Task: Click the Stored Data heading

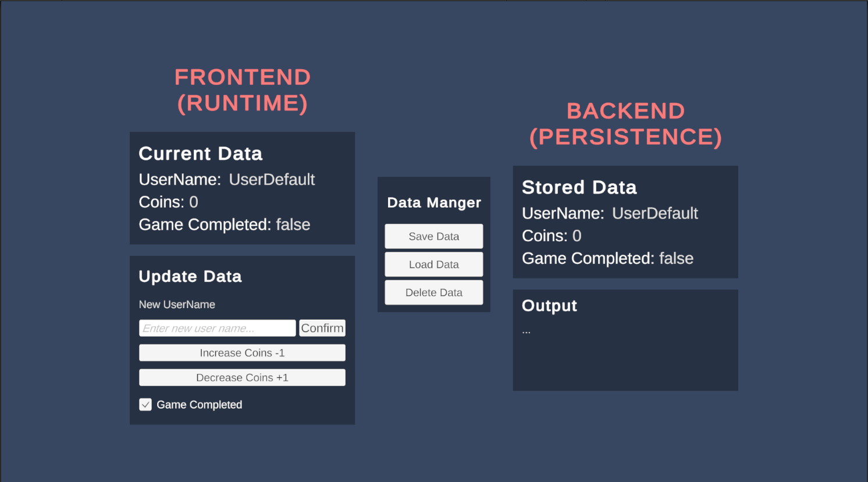Action: pos(579,187)
